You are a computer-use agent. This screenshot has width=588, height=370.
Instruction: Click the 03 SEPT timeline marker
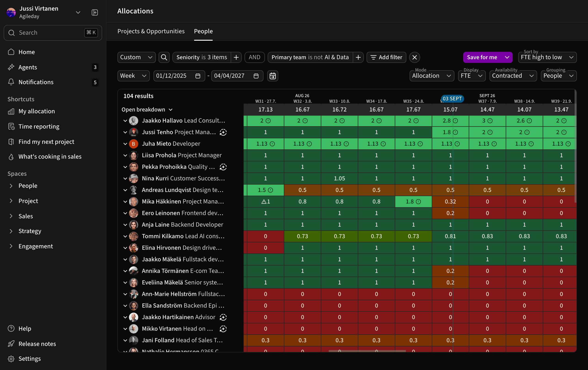point(452,99)
